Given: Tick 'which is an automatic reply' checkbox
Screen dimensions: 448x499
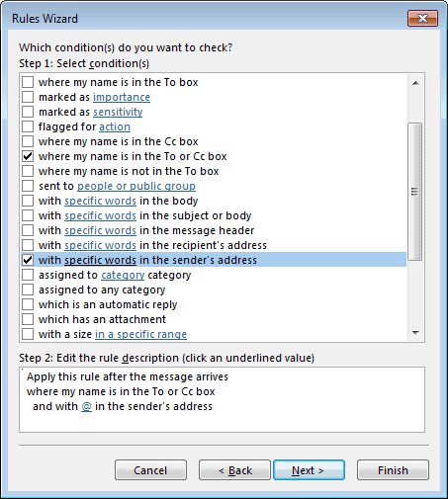Looking at the screenshot, I should point(28,304).
